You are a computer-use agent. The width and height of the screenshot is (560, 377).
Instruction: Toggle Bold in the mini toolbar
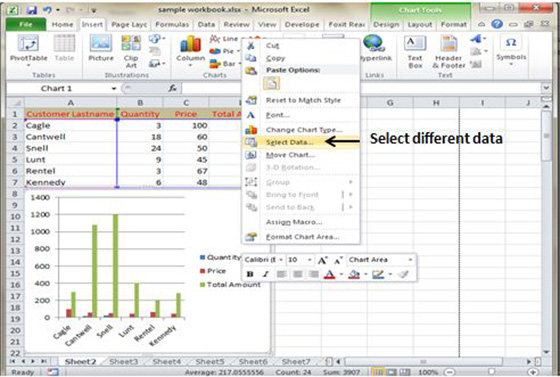pos(250,274)
